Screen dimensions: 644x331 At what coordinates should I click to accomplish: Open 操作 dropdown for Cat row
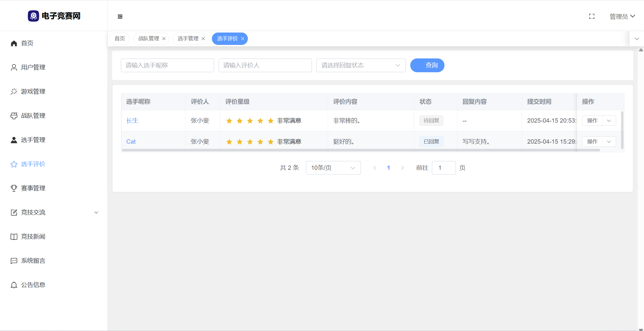tap(609, 142)
